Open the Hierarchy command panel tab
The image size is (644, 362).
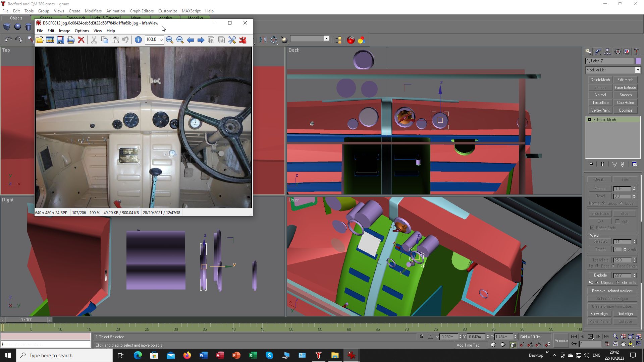pyautogui.click(x=607, y=52)
